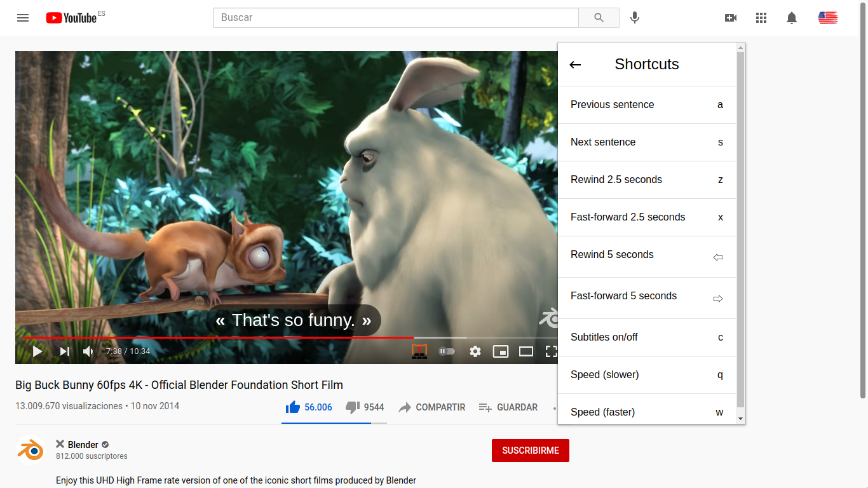Open the YouTube hamburger guide menu

(x=23, y=18)
